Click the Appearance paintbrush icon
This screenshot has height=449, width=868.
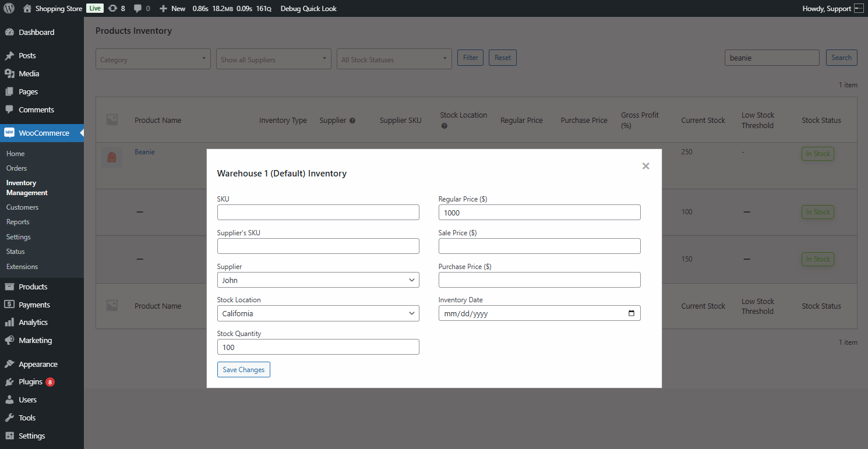(x=9, y=364)
